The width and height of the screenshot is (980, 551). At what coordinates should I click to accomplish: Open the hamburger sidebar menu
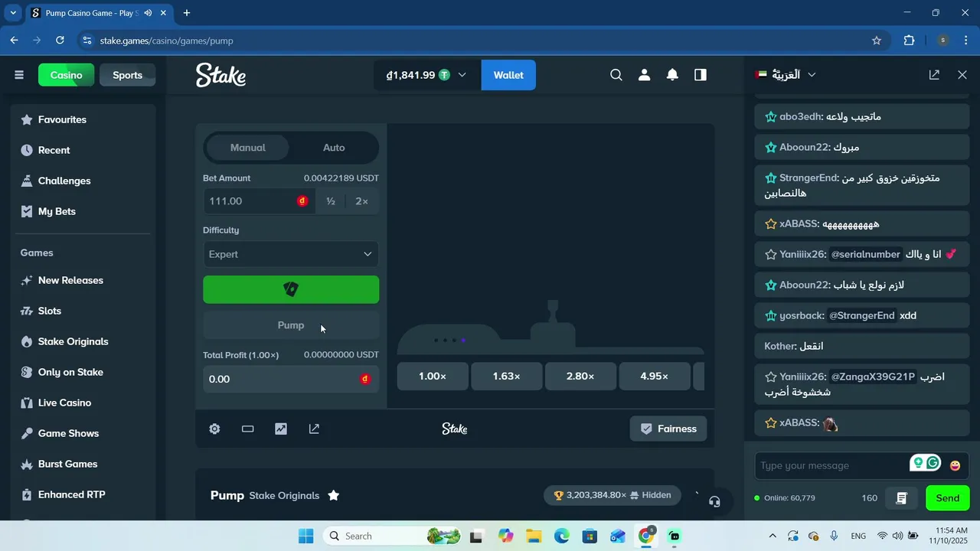(x=19, y=75)
